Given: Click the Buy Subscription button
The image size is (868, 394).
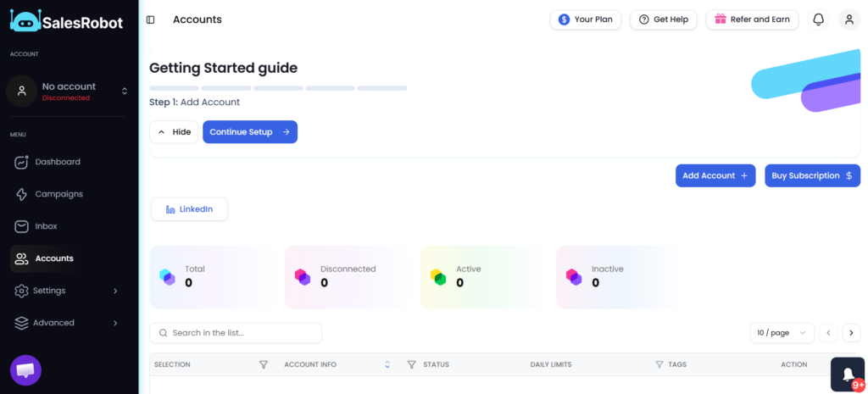Looking at the screenshot, I should [x=813, y=176].
